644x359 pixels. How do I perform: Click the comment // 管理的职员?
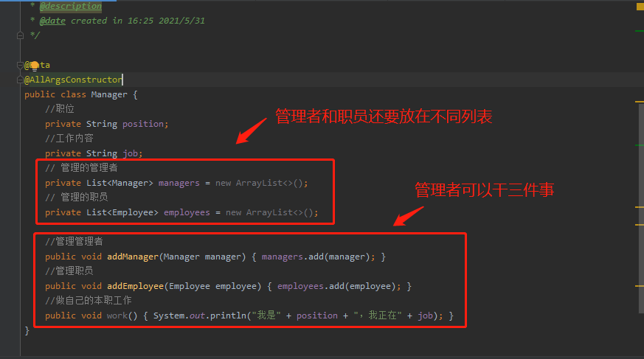pyautogui.click(x=77, y=198)
